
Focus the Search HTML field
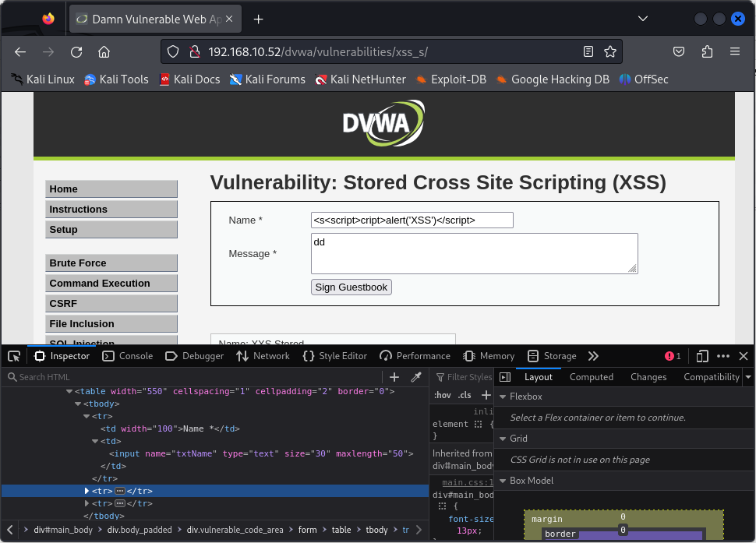(193, 377)
